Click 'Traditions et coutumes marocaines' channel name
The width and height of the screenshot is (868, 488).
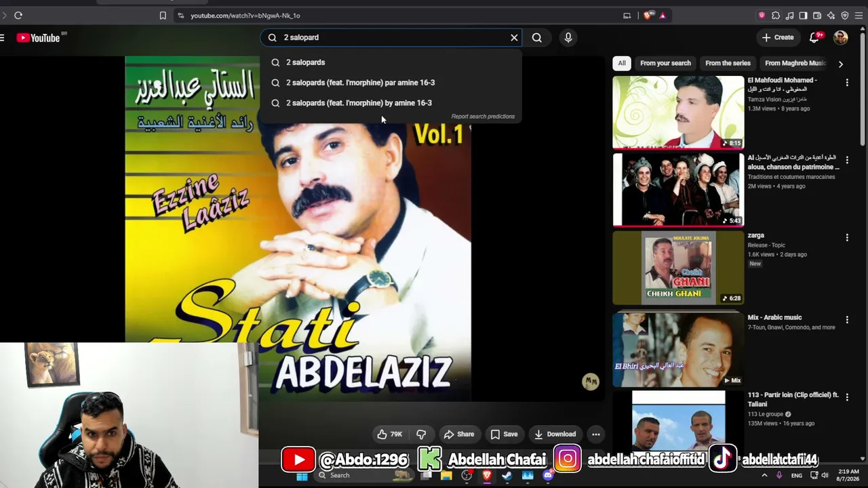pos(791,177)
